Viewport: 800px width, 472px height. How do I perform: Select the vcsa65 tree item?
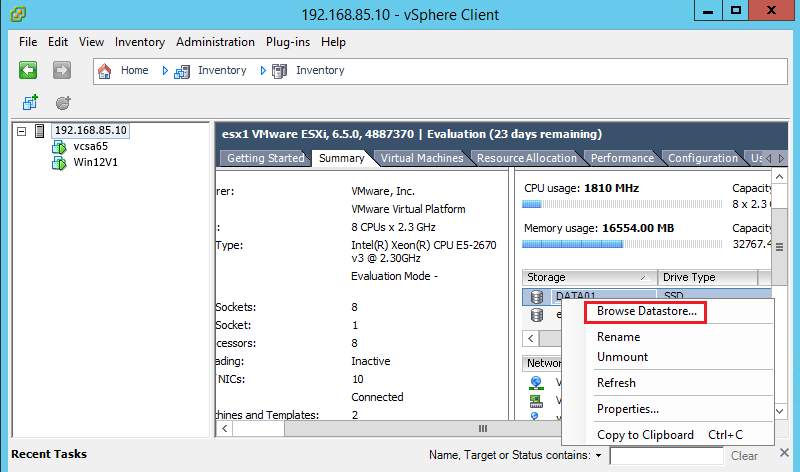(x=90, y=146)
